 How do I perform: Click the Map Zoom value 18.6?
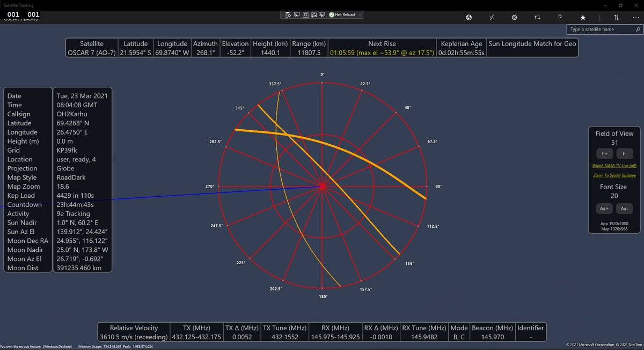[x=63, y=187]
